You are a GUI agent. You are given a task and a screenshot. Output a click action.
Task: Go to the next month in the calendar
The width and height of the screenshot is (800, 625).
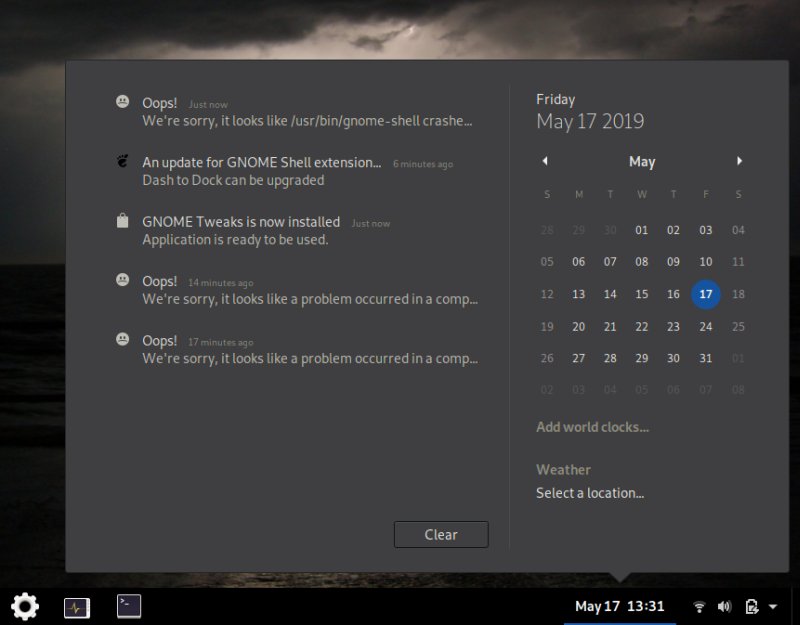[739, 161]
